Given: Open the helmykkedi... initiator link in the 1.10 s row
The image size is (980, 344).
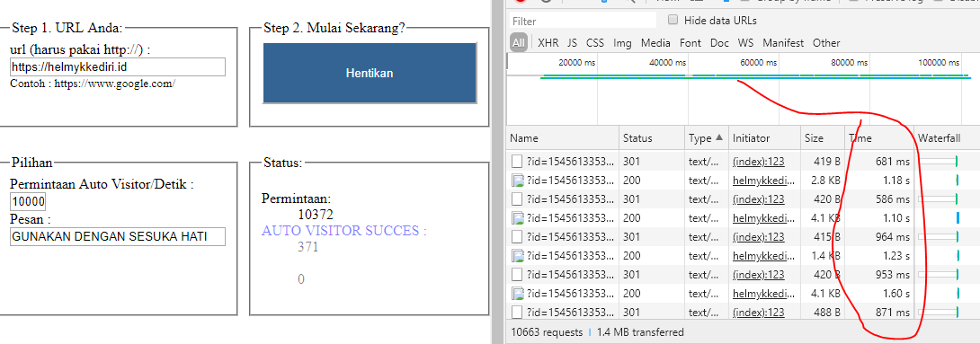Looking at the screenshot, I should click(764, 218).
